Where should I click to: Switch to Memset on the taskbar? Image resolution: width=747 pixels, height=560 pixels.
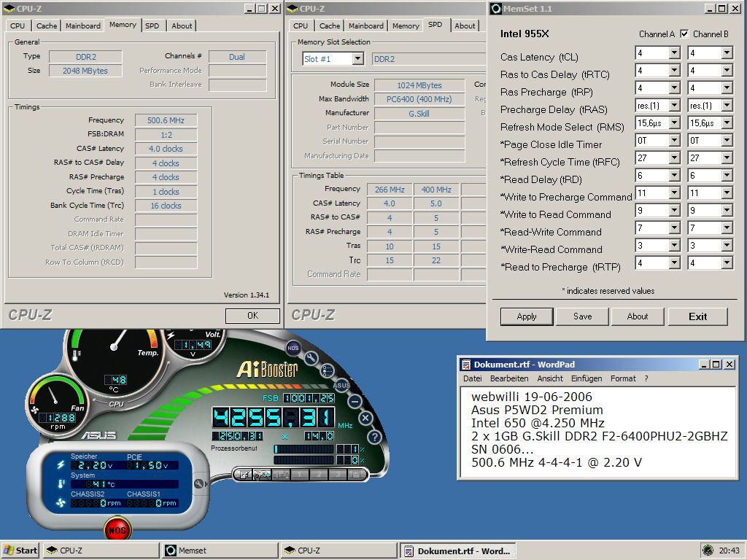pos(220,551)
